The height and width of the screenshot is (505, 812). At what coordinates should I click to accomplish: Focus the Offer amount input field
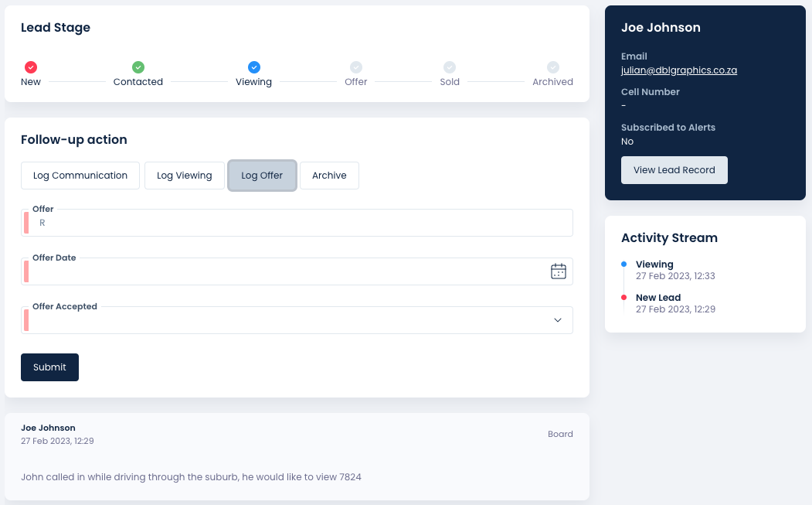(297, 223)
